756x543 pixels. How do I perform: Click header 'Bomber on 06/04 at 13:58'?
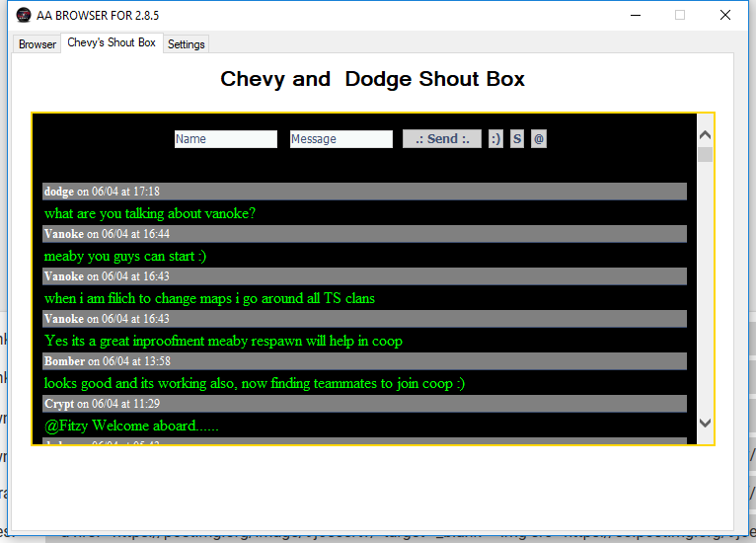[x=364, y=361]
